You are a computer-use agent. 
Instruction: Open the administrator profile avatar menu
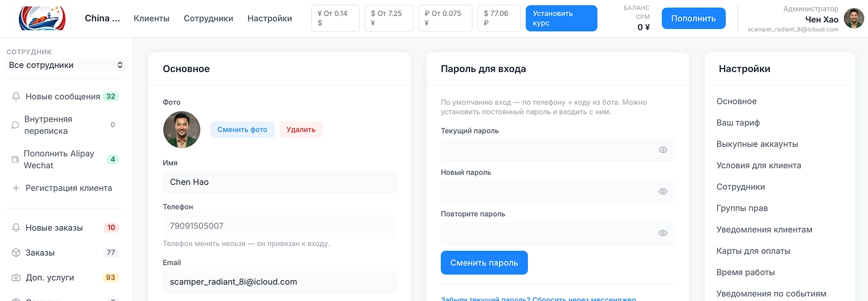coord(854,18)
